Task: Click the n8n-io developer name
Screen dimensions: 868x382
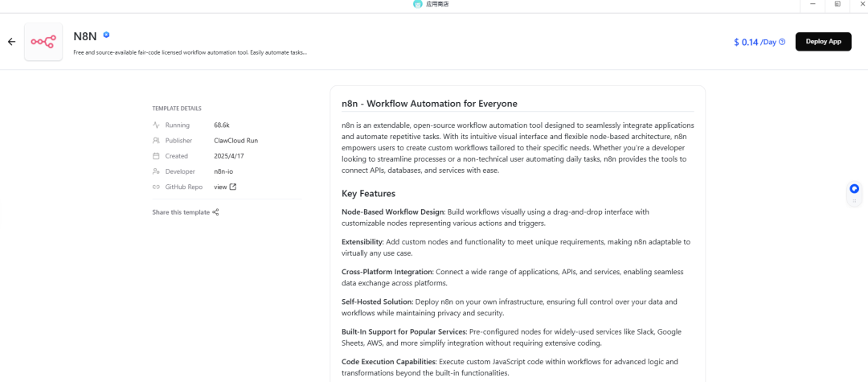Action: click(224, 171)
